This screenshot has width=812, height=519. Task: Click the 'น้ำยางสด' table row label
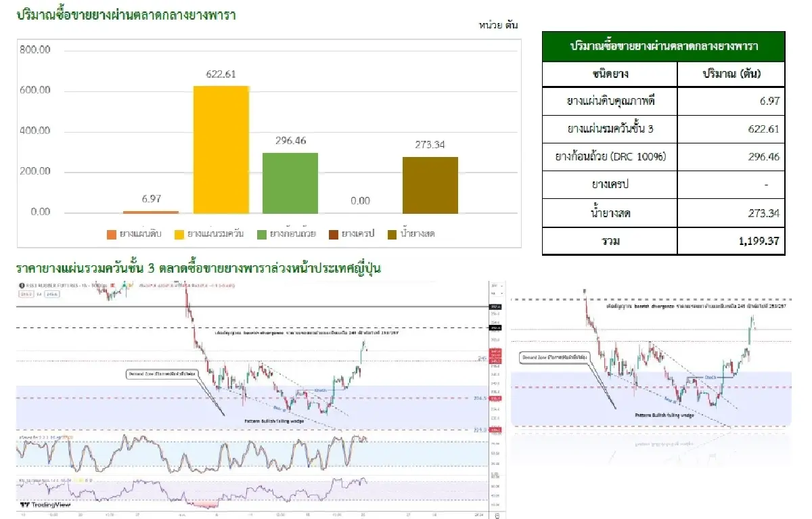[x=610, y=213]
